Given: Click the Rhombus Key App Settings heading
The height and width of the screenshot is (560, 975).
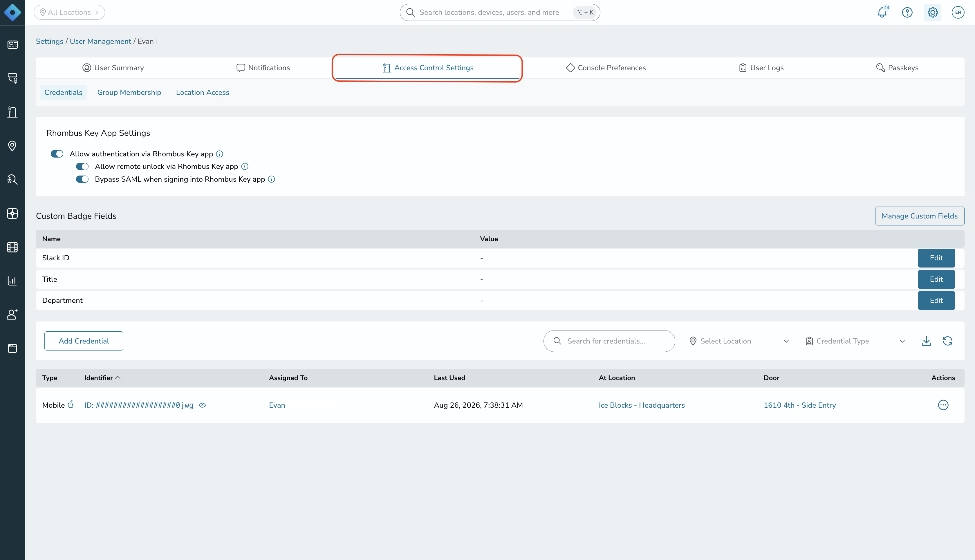Looking at the screenshot, I should click(98, 133).
